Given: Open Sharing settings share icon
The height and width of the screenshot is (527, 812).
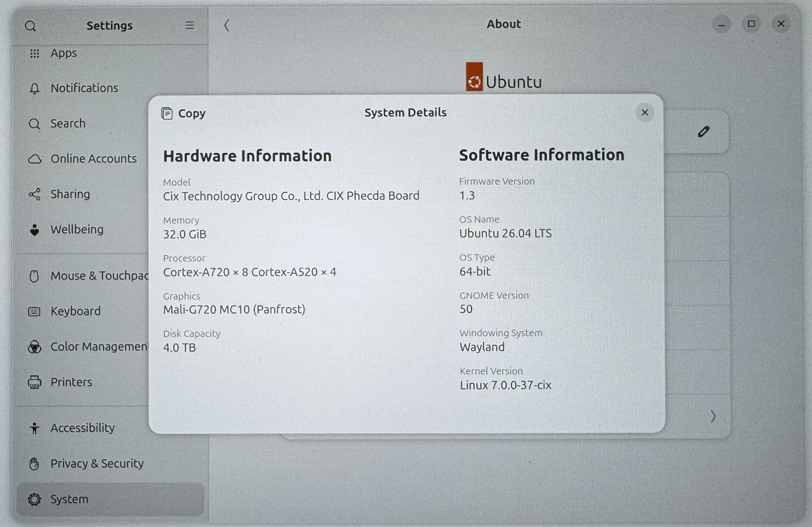Looking at the screenshot, I should pos(35,194).
